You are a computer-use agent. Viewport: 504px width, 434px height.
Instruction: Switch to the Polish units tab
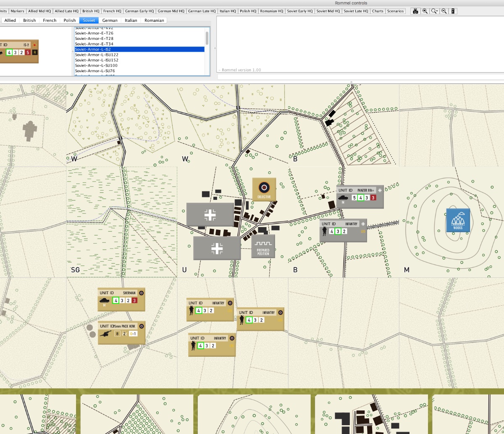click(70, 20)
